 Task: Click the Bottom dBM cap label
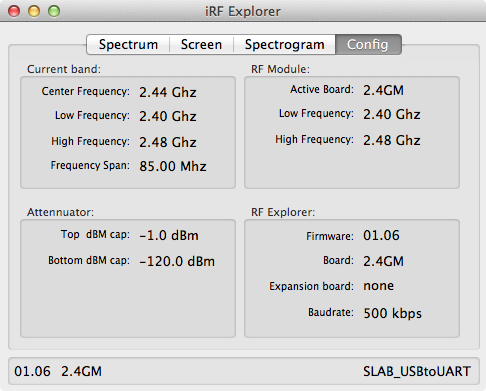(89, 260)
